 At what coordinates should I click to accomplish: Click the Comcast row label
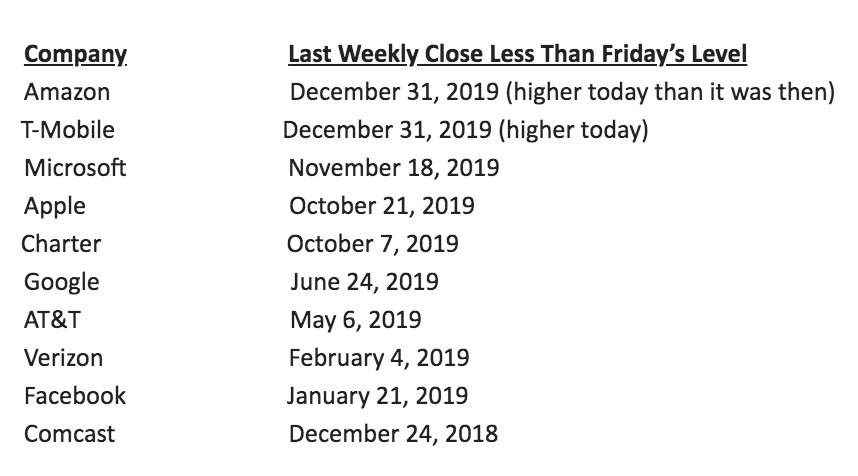pyautogui.click(x=69, y=434)
